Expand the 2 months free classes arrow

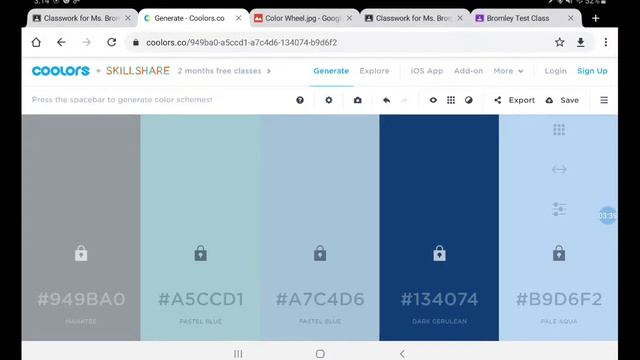tap(269, 71)
